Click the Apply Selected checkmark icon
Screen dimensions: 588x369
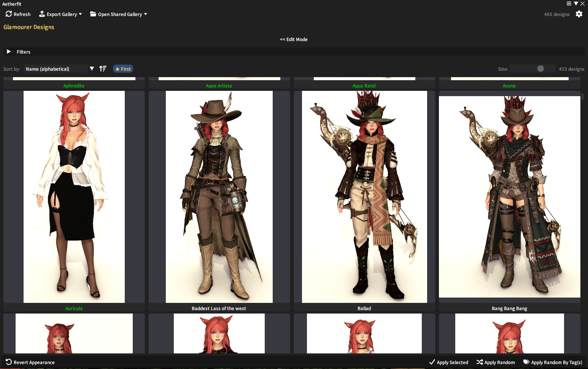[432, 362]
